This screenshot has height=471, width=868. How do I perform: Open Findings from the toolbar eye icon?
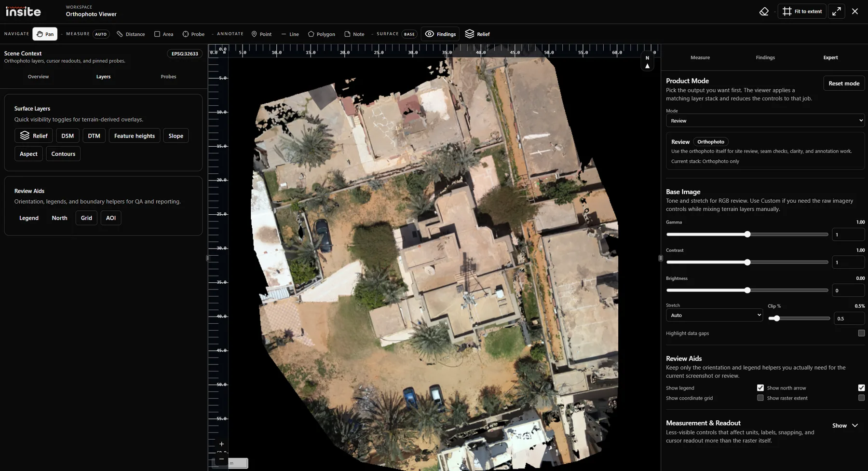tap(440, 34)
